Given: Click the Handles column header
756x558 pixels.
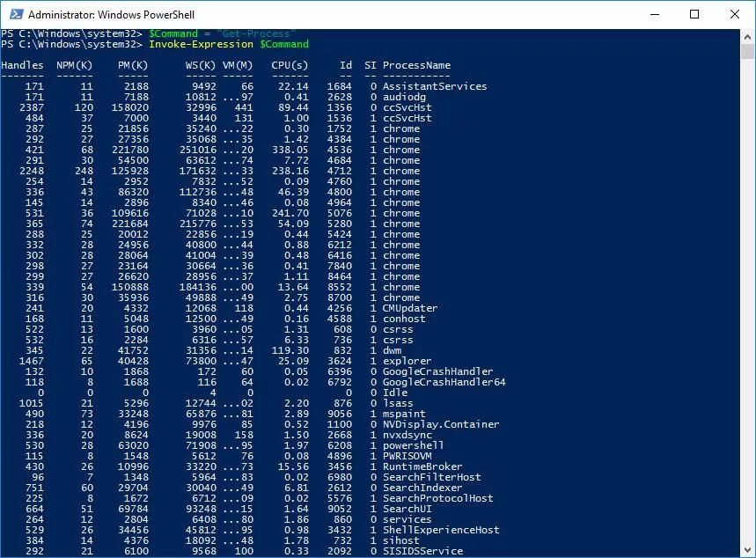Looking at the screenshot, I should (x=22, y=64).
